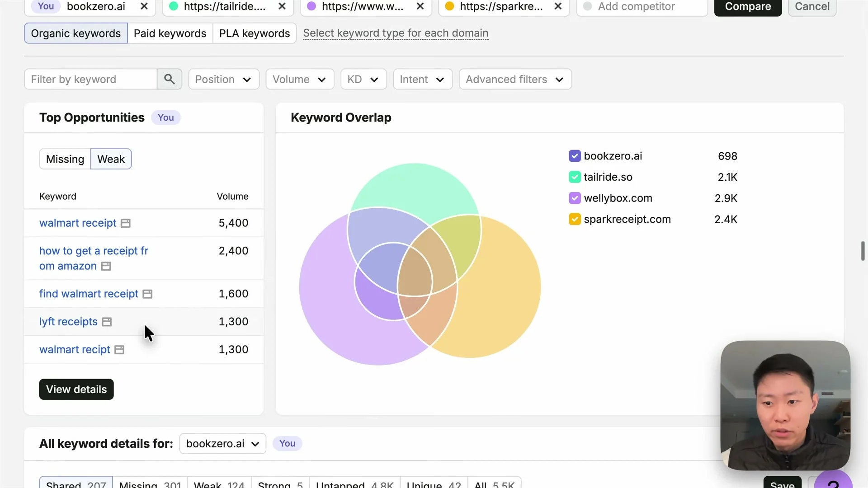Image resolution: width=868 pixels, height=488 pixels.
Task: Click the Keyword column header
Action: point(58,197)
